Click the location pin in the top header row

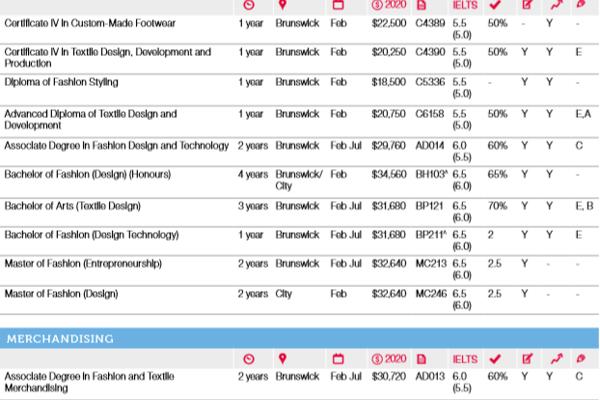283,5
